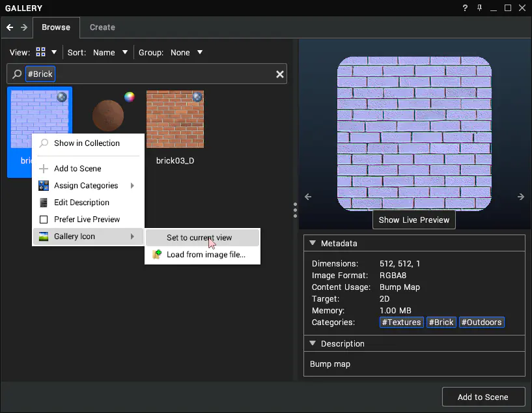Click the brick03_D file name label
Viewport: 532px width, 413px height.
point(175,160)
